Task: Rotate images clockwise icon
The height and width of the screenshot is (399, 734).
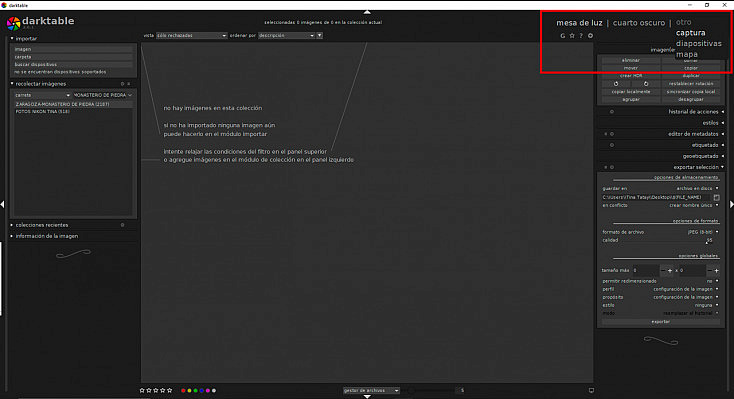Action: [x=646, y=84]
